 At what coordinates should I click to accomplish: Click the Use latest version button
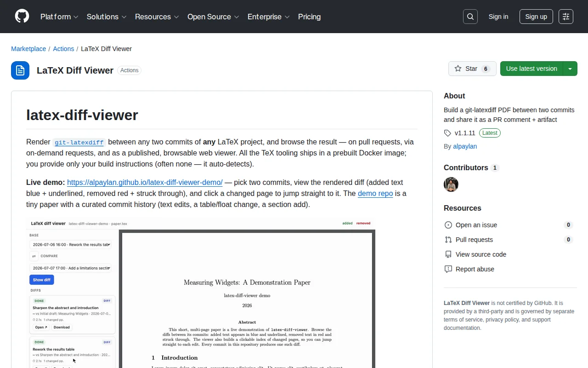click(531, 69)
